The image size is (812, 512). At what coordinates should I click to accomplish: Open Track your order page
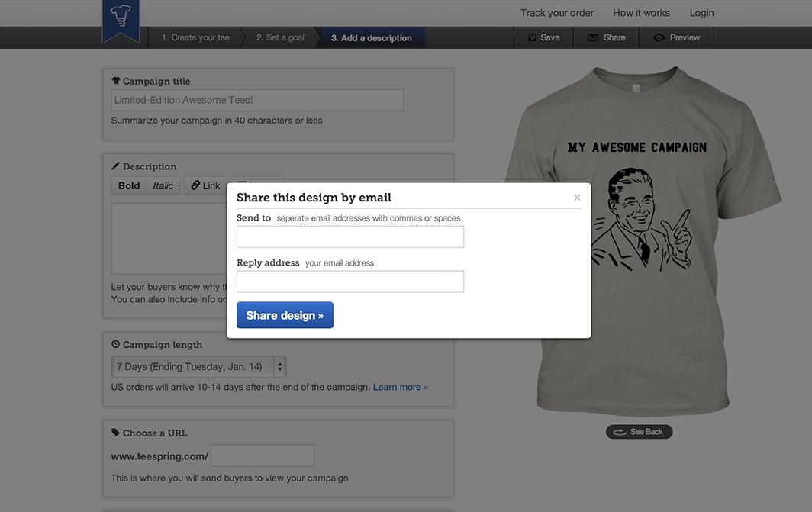click(556, 13)
